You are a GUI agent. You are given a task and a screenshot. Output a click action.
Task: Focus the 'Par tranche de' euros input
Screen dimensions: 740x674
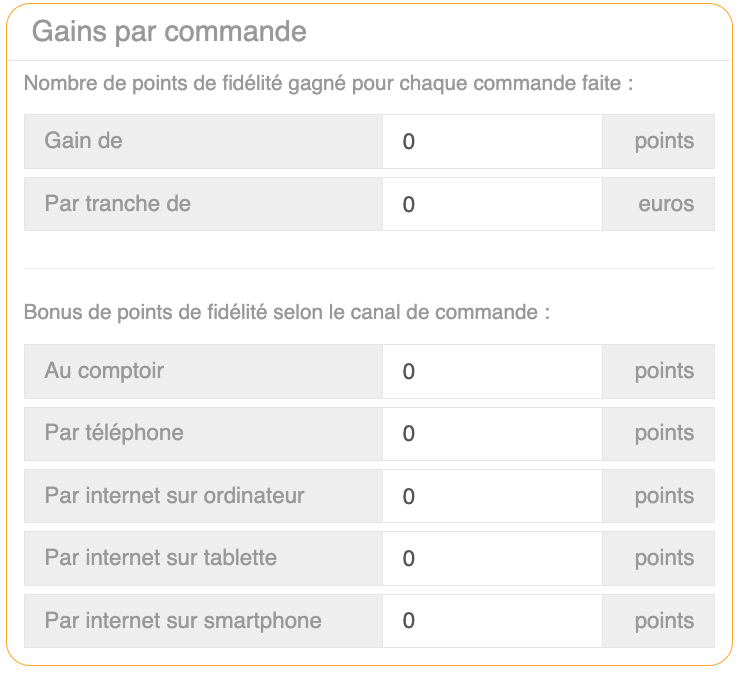pyautogui.click(x=492, y=204)
